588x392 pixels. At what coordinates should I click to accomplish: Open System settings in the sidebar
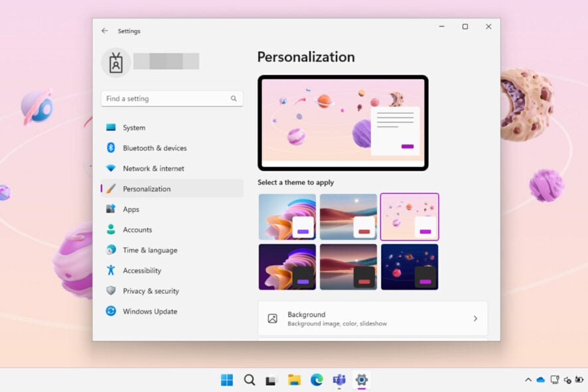click(x=134, y=127)
